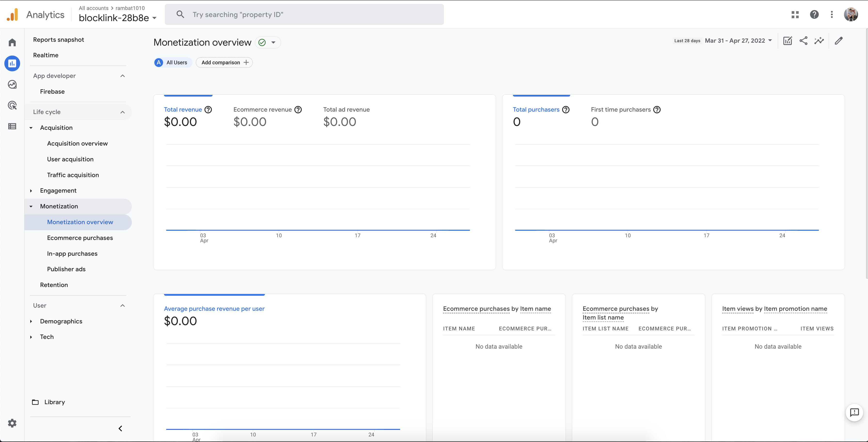Open User acquisition report
The image size is (868, 442).
tap(70, 159)
